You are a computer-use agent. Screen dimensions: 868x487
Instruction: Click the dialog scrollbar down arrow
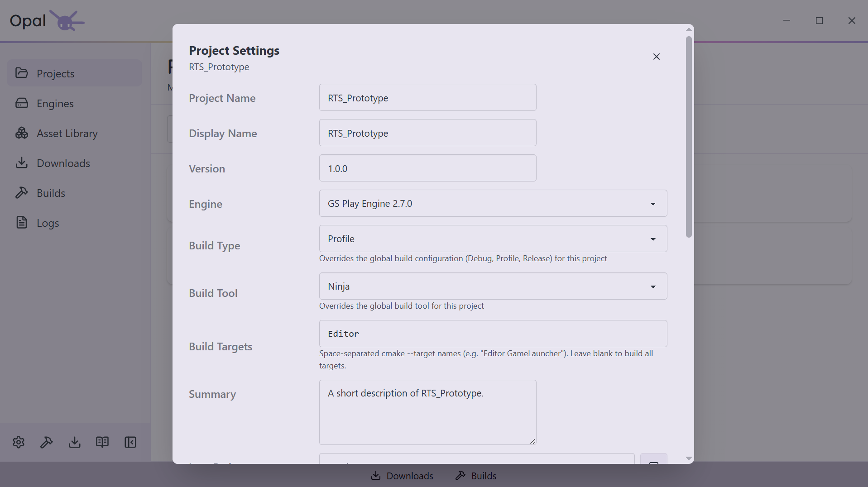tap(689, 458)
